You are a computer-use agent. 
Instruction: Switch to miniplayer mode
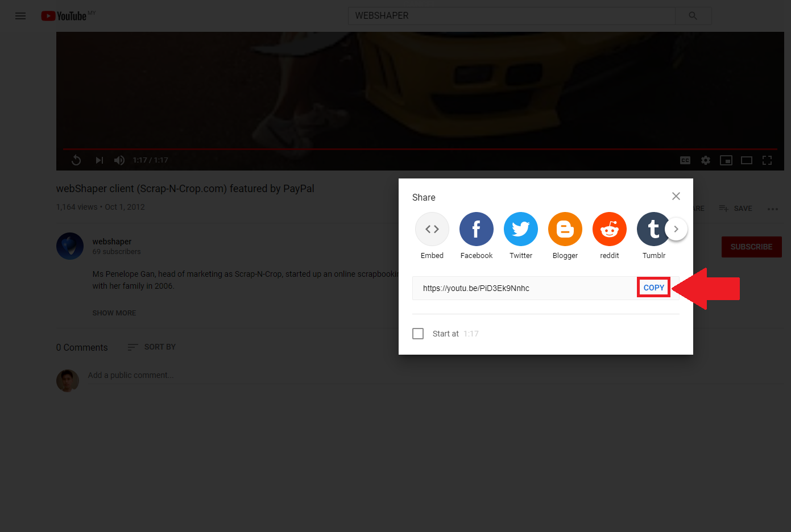[x=726, y=160]
